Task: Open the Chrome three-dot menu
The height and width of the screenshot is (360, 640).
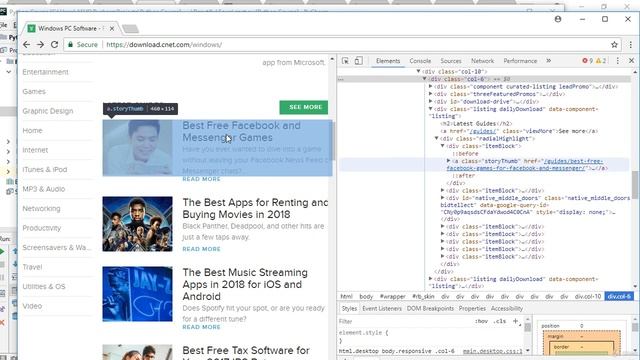Action: tap(630, 44)
